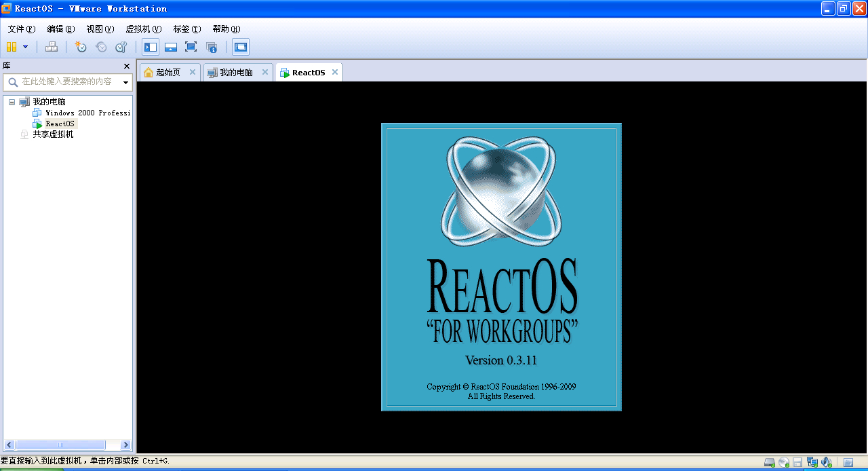This screenshot has height=471, width=868.
Task: Open the 编辑 menu
Action: tap(61, 29)
